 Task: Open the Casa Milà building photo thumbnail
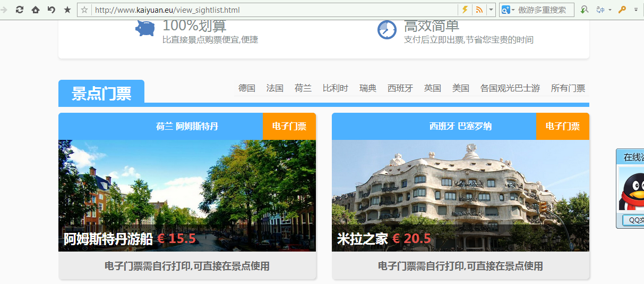click(x=460, y=196)
